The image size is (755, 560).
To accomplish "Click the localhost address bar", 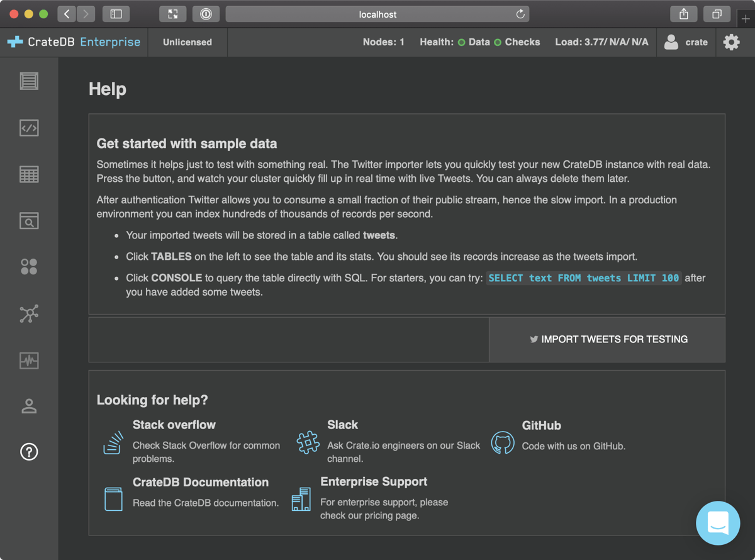I will click(x=377, y=14).
